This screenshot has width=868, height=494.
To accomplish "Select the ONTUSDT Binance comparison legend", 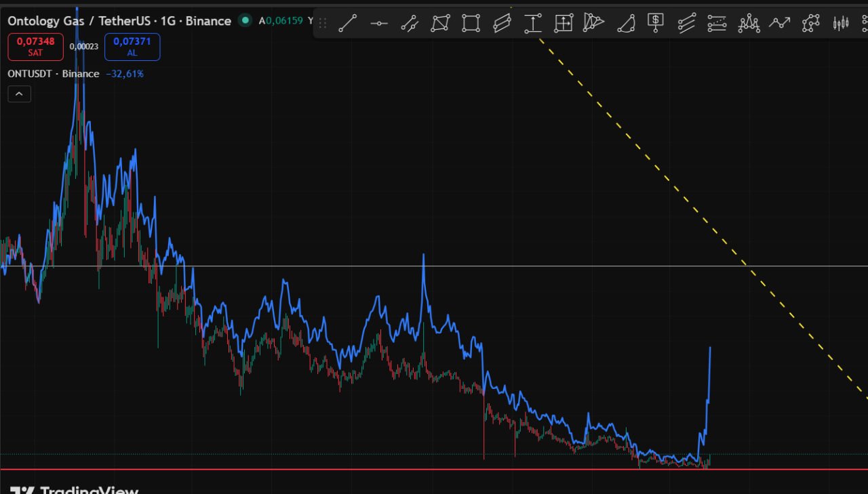I will (53, 74).
